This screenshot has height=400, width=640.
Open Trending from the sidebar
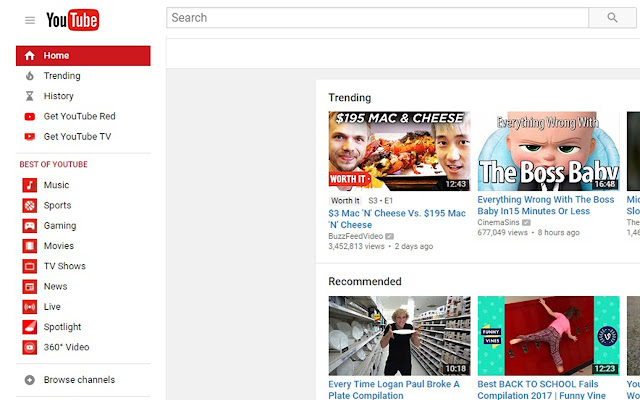[x=62, y=76]
